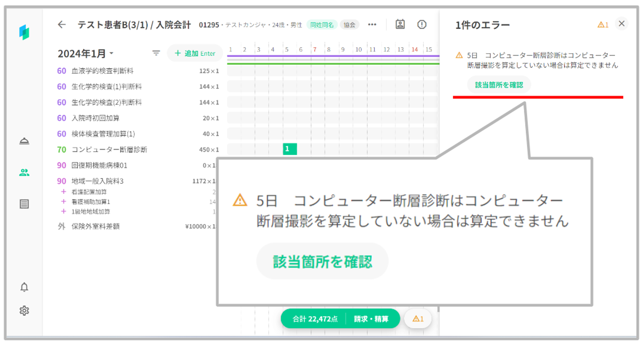Click the 同姓同名 tag

click(322, 25)
